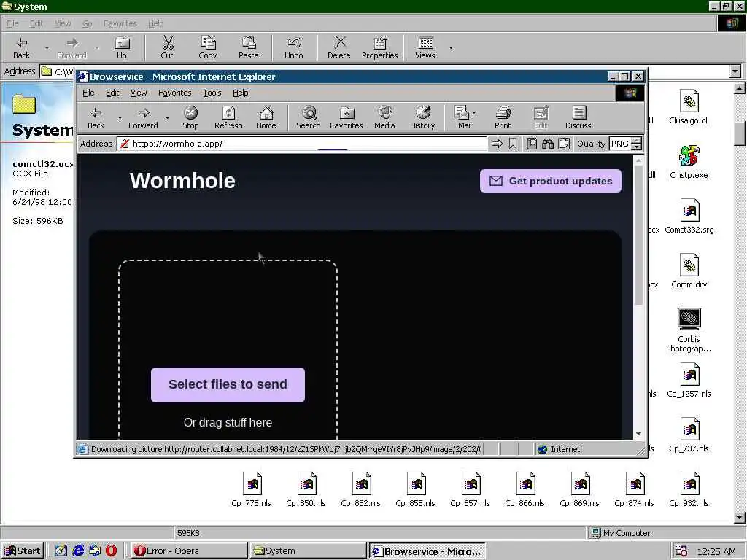Open the Search pane in Internet Explorer
Screen dimensions: 747x560
coord(309,117)
